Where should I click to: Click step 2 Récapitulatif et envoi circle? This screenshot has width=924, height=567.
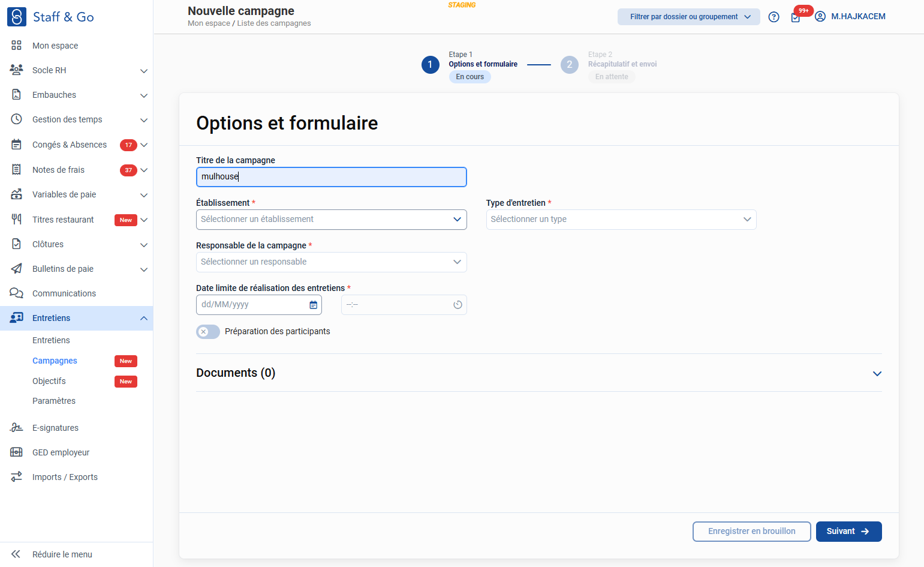point(570,65)
